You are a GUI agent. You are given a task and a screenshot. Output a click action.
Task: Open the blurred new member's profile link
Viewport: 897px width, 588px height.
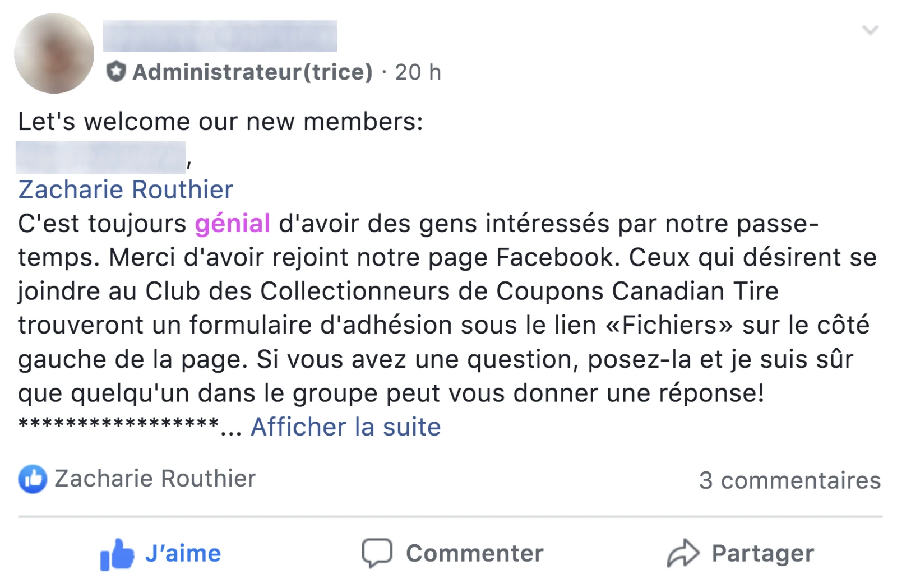[101, 158]
